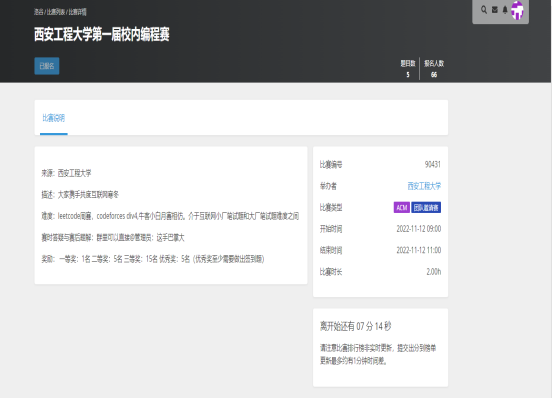Click the start time 2022-11-12 09:00

[x=419, y=229]
